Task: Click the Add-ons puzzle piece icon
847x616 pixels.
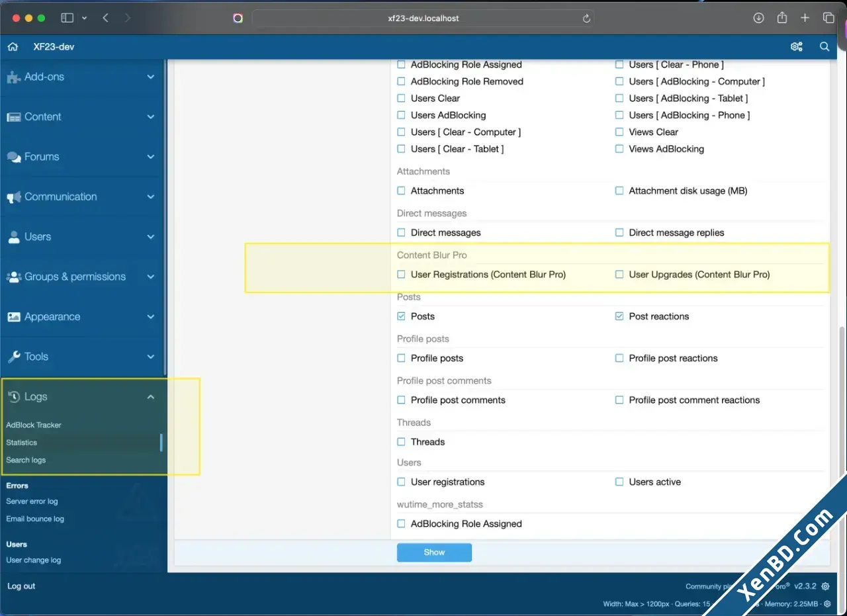Action: (x=13, y=77)
